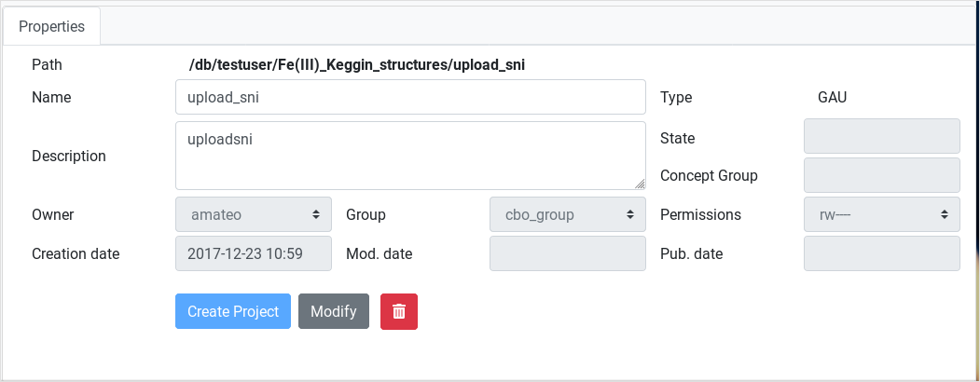
Task: Click the Type label
Action: click(676, 98)
